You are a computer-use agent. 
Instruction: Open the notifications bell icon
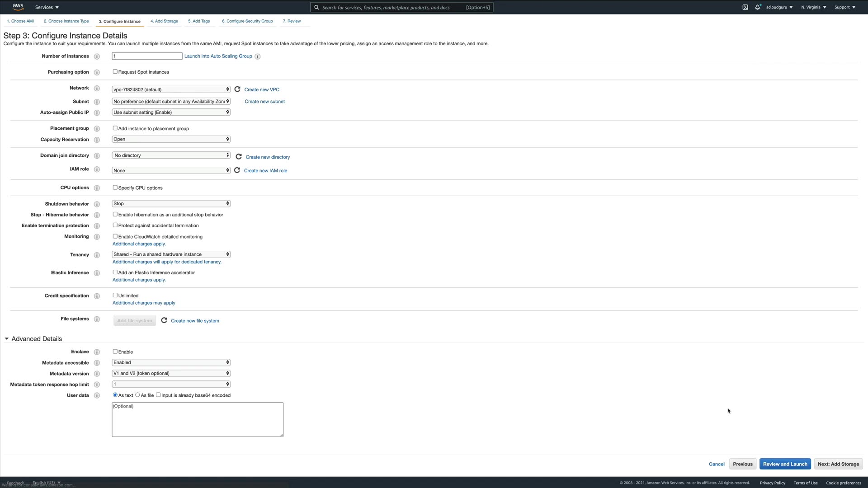click(x=757, y=7)
